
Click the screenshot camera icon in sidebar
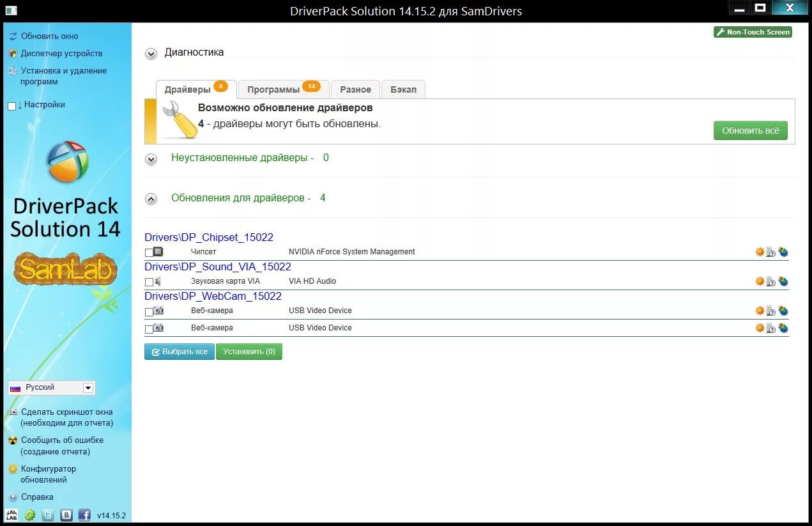pyautogui.click(x=13, y=412)
